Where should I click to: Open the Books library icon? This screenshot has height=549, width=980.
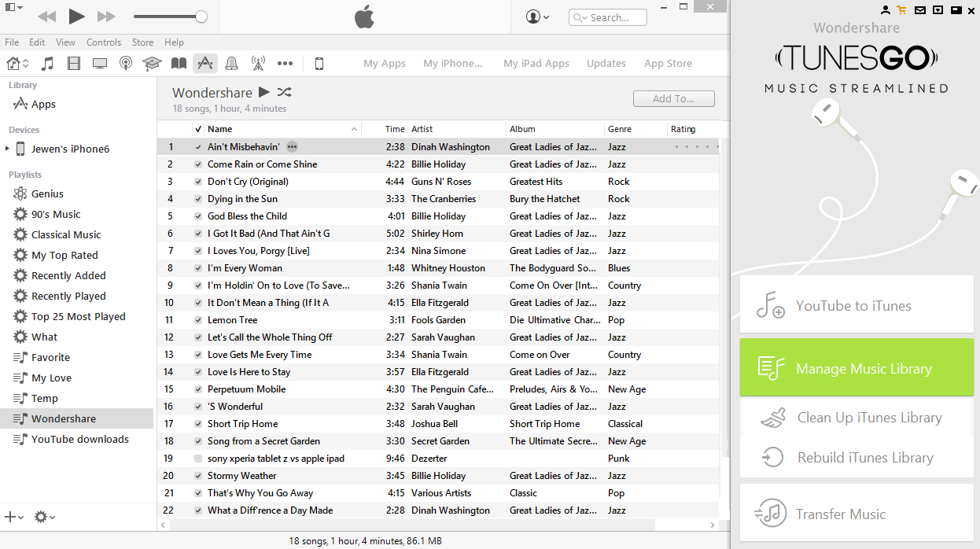(x=179, y=64)
